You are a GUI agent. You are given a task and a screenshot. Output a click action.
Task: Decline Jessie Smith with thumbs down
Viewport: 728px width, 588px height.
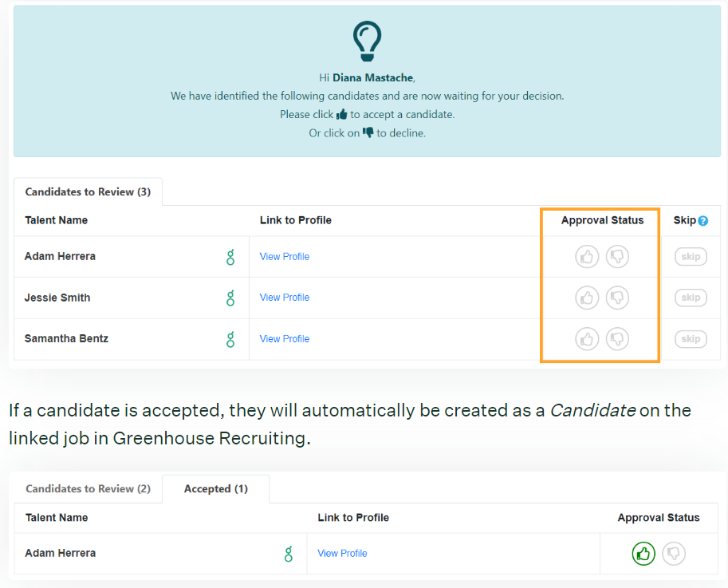(617, 298)
